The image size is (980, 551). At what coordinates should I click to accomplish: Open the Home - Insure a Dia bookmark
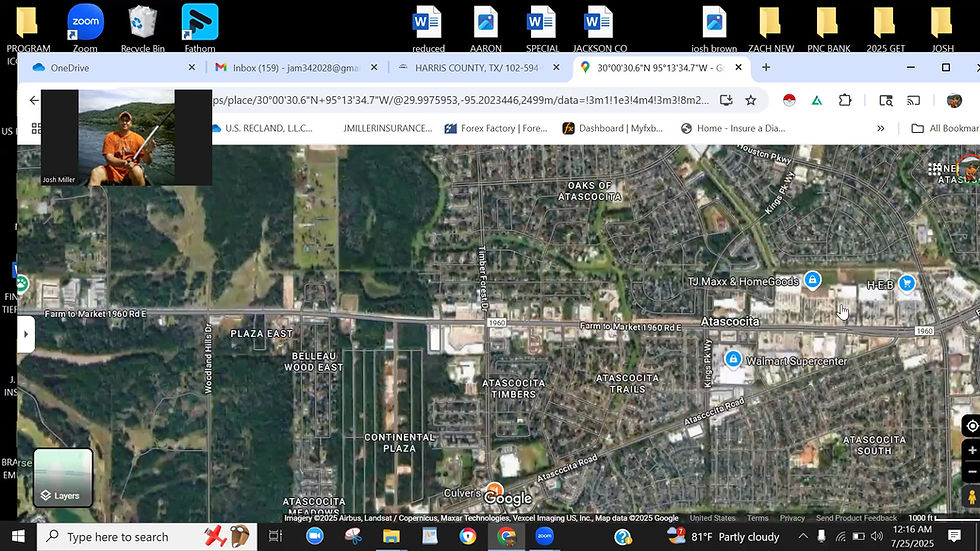pos(733,128)
